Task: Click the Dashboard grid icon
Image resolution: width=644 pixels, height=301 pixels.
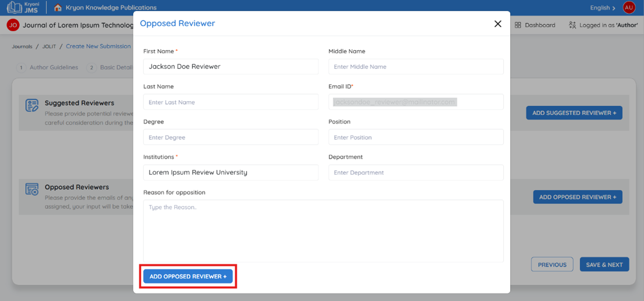Action: pyautogui.click(x=518, y=25)
